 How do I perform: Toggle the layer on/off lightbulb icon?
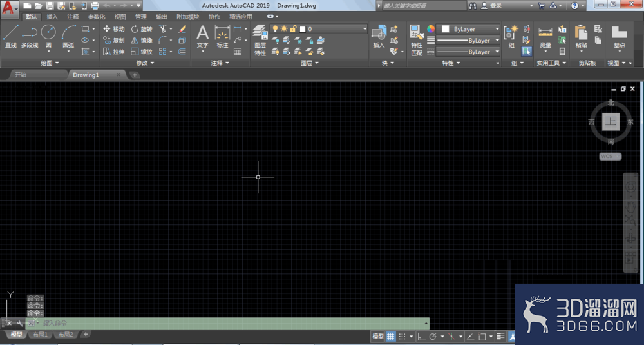click(275, 29)
